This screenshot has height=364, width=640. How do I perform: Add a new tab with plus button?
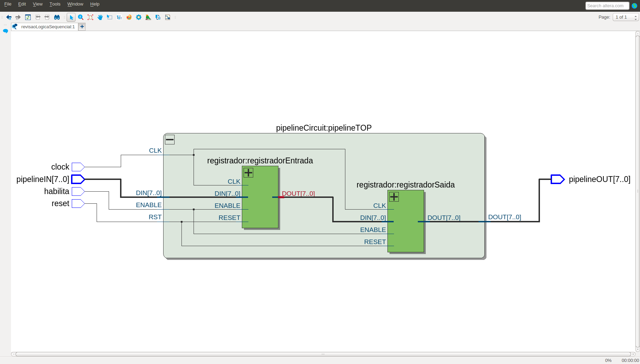[x=82, y=27]
